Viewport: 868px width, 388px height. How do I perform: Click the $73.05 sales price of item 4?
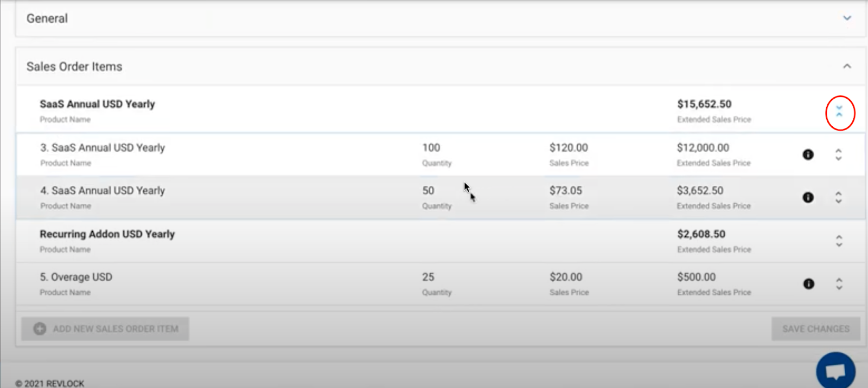566,191
